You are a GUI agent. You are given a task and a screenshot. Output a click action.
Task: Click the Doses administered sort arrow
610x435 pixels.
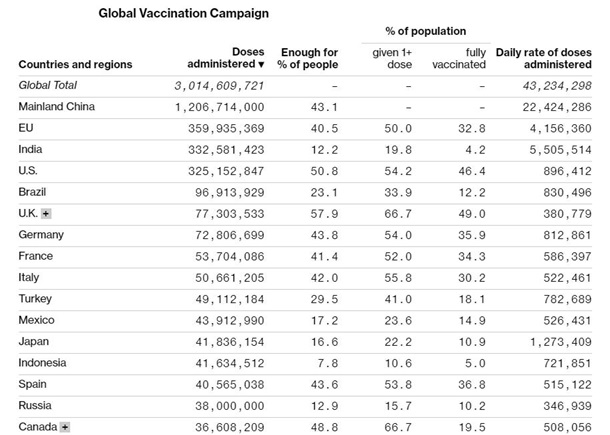coord(261,65)
